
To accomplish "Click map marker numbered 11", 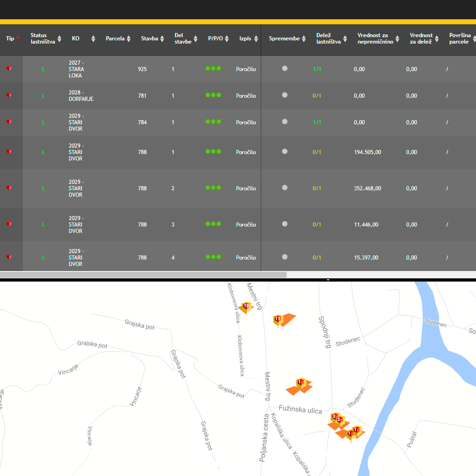I will pos(278,320).
